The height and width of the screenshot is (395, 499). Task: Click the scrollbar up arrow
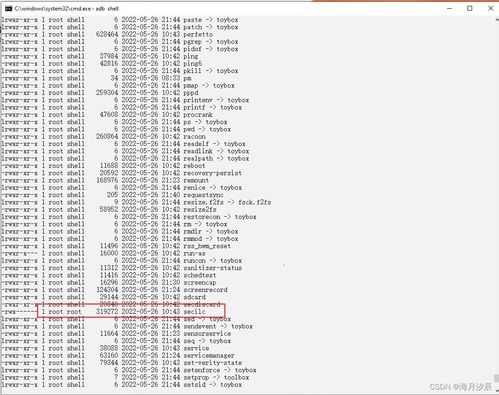coord(497,20)
